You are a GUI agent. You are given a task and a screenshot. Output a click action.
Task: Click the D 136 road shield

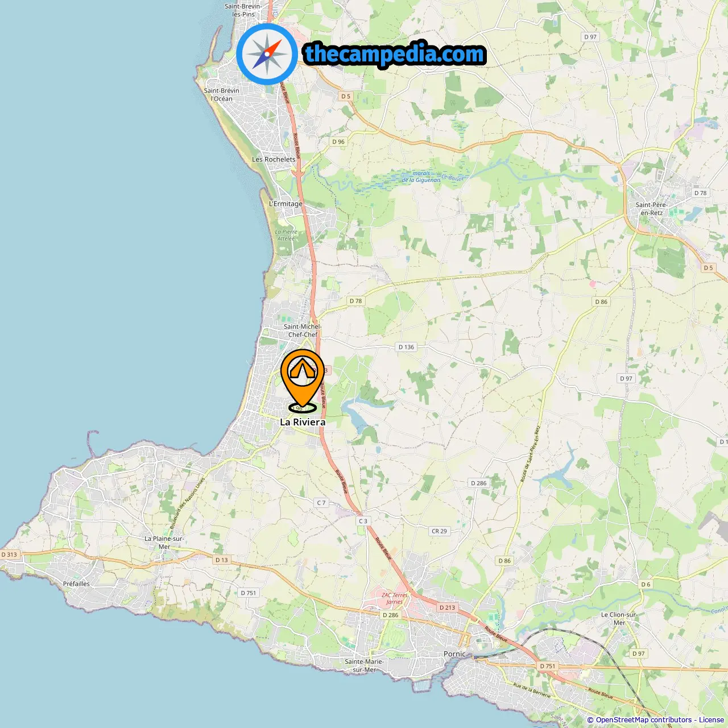[407, 347]
